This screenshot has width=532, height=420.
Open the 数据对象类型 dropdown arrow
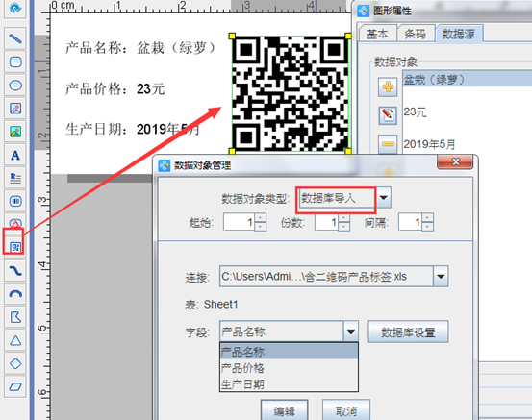pos(384,198)
